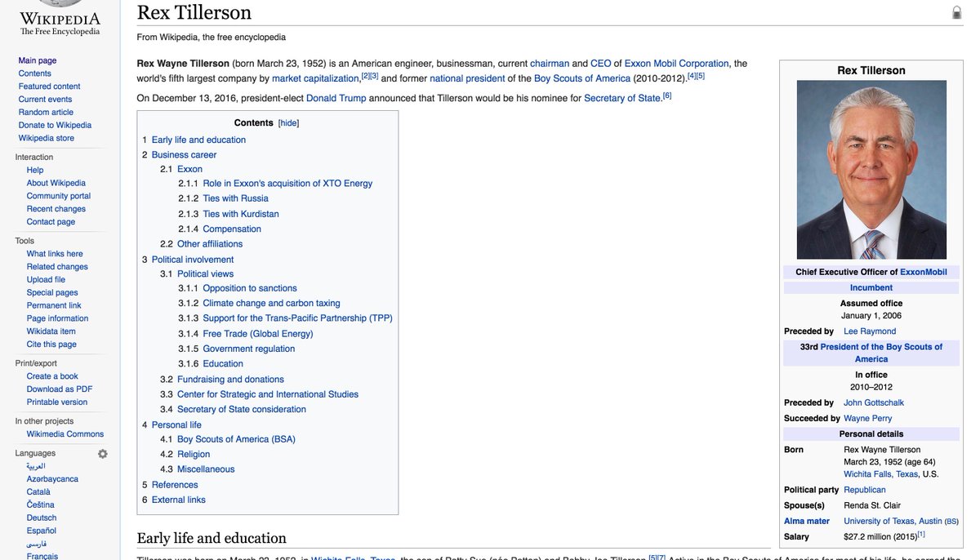Jump to Other affiliations in contents
This screenshot has height=560, width=980.
(210, 244)
